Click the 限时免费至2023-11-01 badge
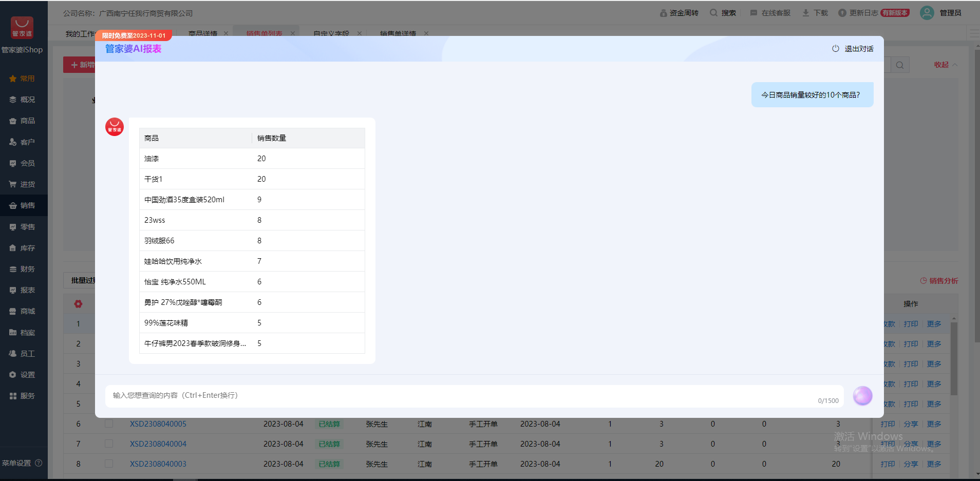This screenshot has width=980, height=481. [x=134, y=35]
